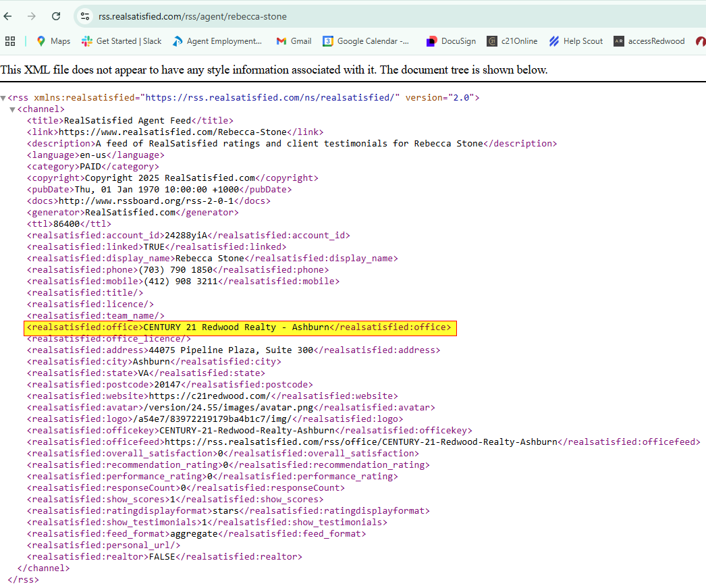Click the category PAID line
The image size is (706, 588).
pyautogui.click(x=92, y=167)
